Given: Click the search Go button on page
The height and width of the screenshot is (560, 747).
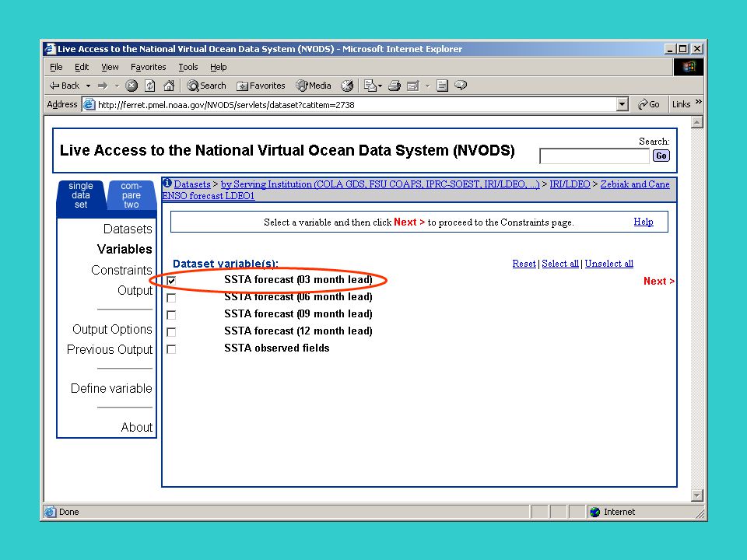Looking at the screenshot, I should coord(661,156).
